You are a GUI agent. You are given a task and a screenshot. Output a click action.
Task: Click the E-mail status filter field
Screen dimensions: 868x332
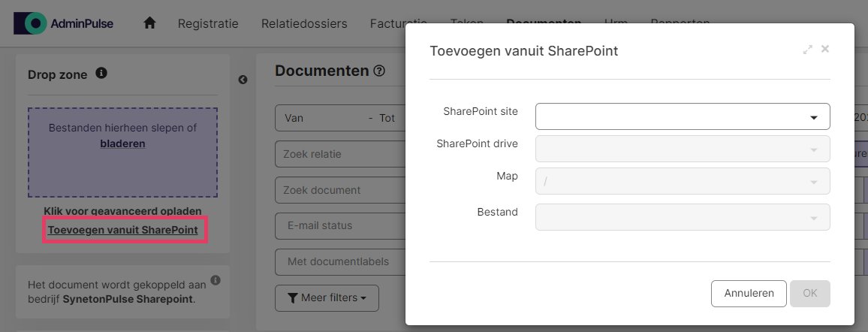coord(340,226)
